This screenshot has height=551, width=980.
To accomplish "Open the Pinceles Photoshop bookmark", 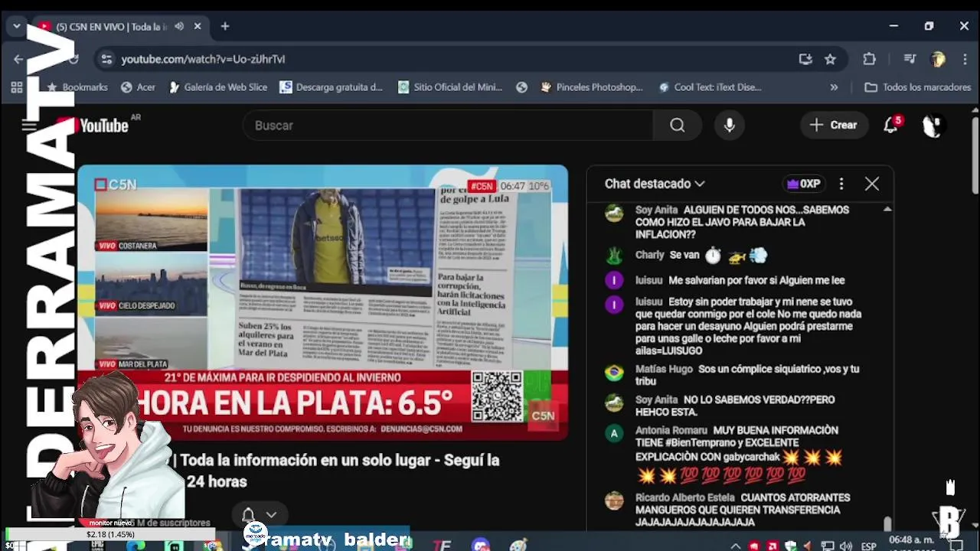I will (591, 87).
